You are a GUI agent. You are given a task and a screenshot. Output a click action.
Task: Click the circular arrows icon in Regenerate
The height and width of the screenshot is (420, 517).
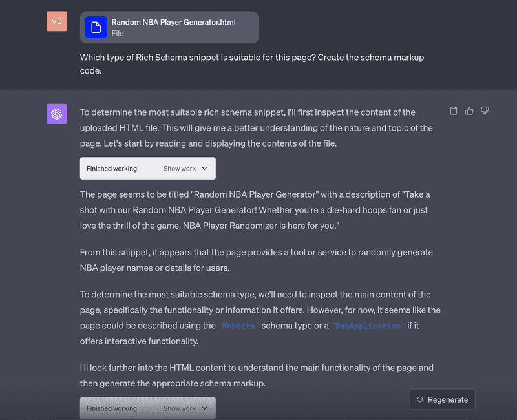coord(419,399)
